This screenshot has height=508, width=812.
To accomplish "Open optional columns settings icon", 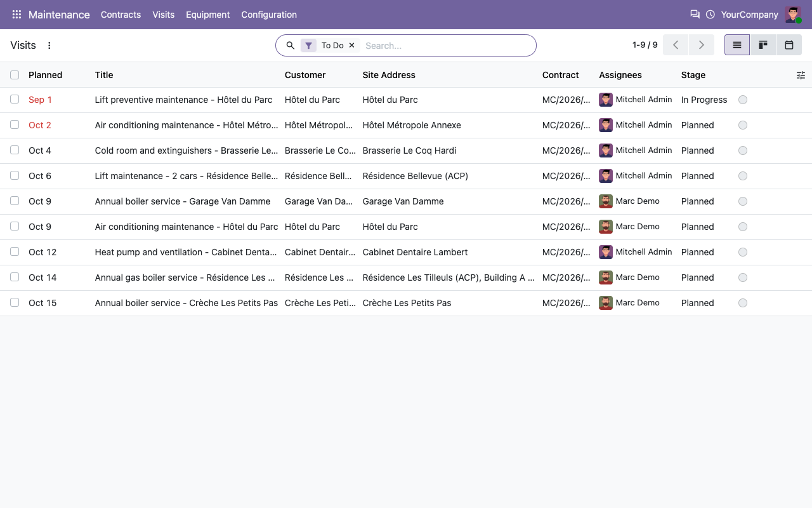I will tap(801, 75).
